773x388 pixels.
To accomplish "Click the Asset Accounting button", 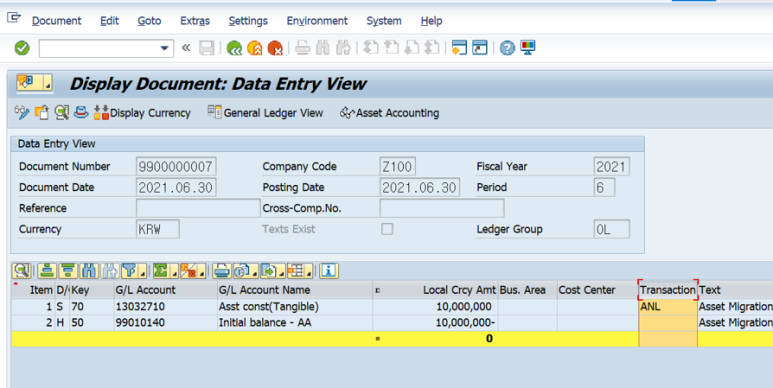I will (x=389, y=112).
